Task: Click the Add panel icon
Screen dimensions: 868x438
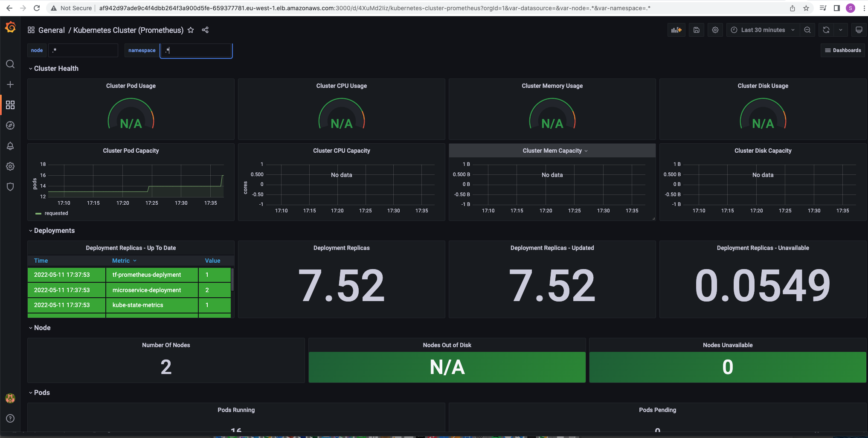Action: click(x=676, y=30)
